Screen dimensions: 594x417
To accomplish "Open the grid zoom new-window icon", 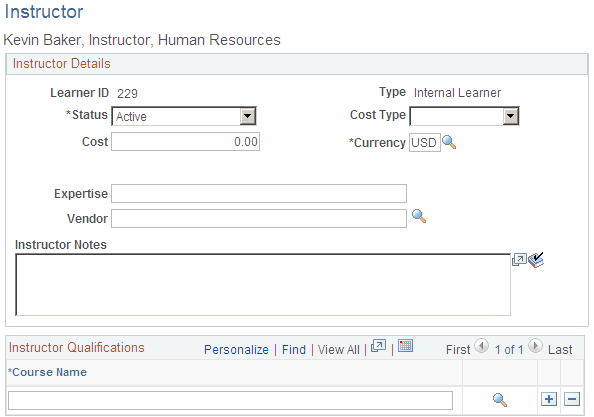I will click(378, 346).
